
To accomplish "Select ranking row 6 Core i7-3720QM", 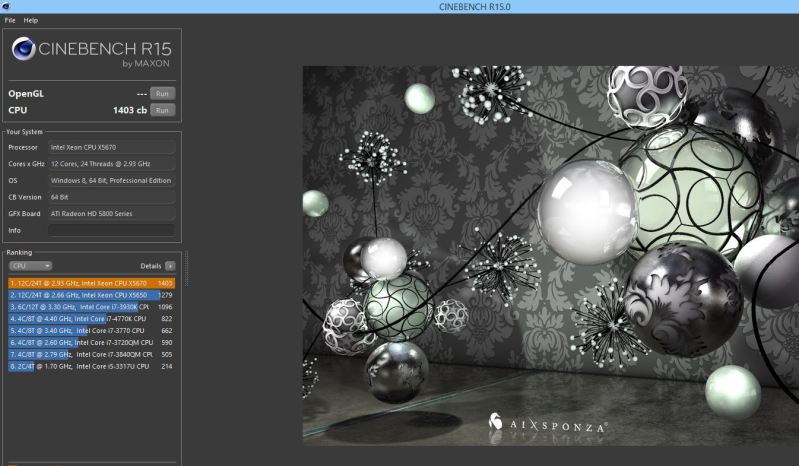I will [91, 343].
